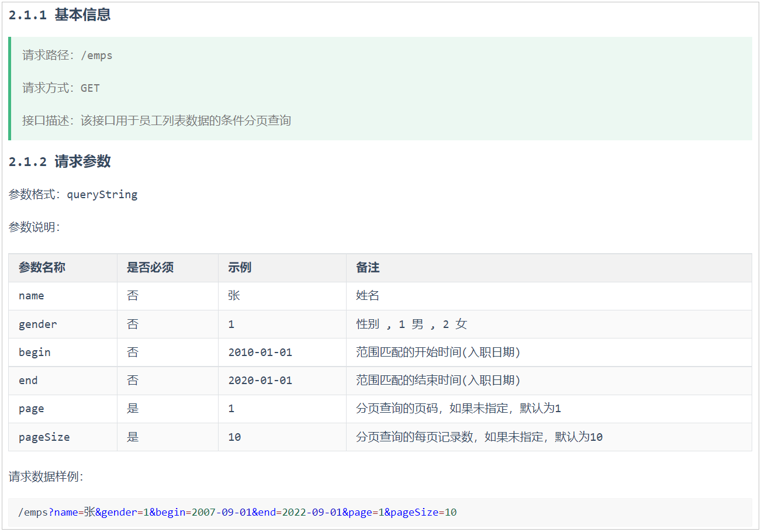Click the example value '张' in table

(234, 296)
